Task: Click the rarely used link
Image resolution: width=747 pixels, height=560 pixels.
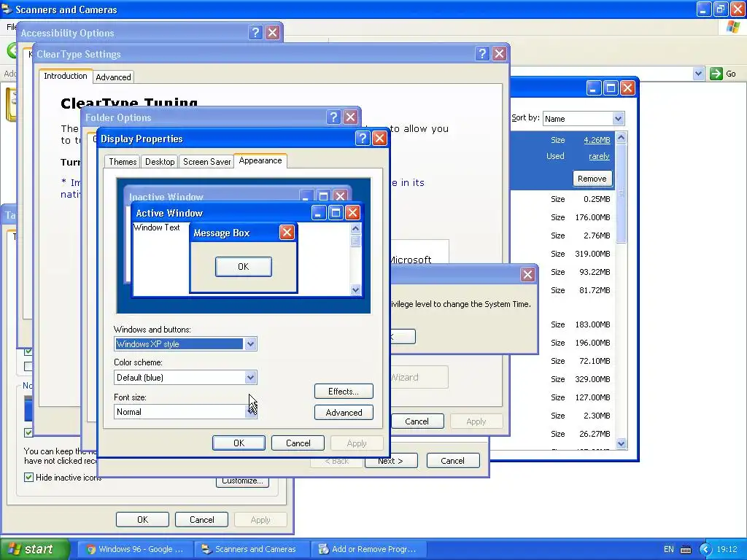Action: [599, 156]
